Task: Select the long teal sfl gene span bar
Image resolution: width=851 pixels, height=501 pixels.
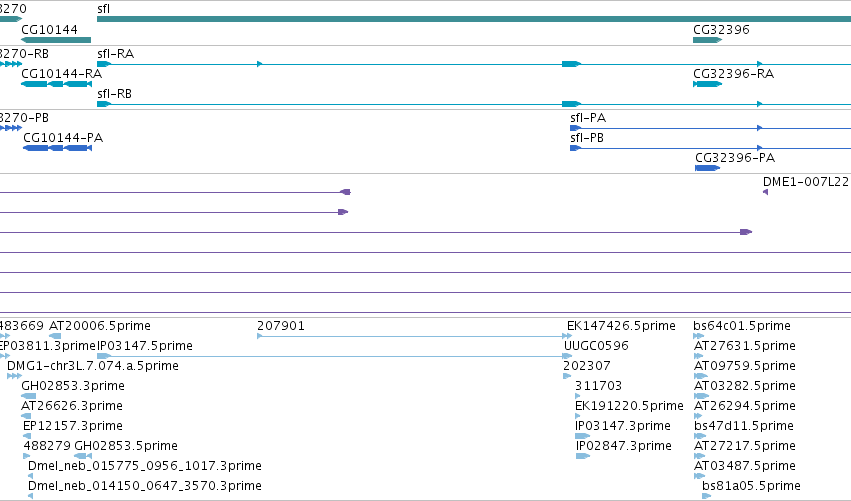Action: [474, 20]
